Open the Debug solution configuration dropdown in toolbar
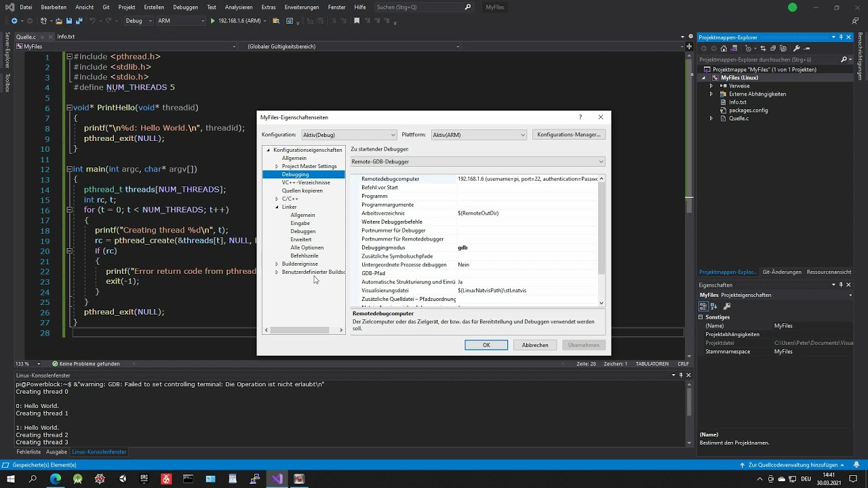This screenshot has height=488, width=868. click(x=138, y=20)
